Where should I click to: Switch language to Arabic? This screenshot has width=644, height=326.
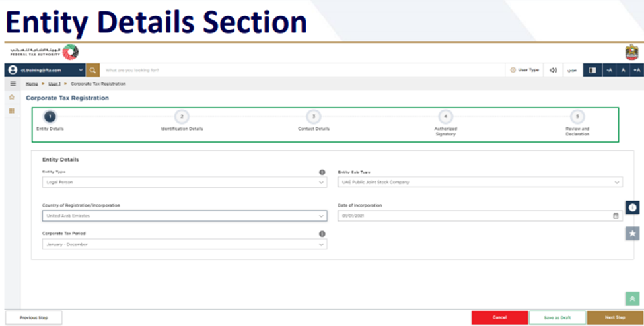(573, 70)
